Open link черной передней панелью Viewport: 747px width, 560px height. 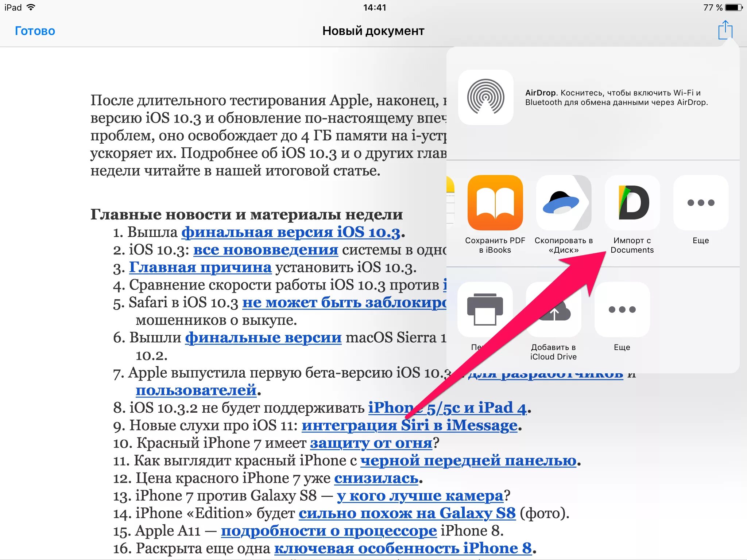pyautogui.click(x=468, y=460)
